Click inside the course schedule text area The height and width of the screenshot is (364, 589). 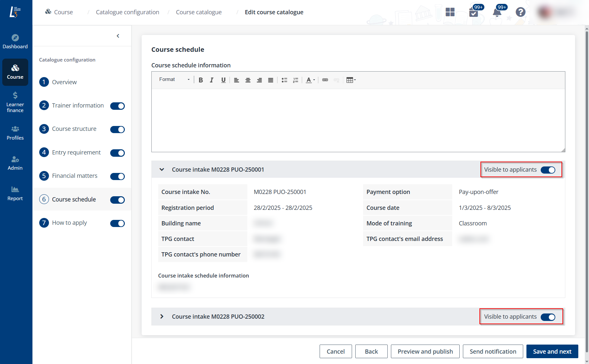point(358,120)
